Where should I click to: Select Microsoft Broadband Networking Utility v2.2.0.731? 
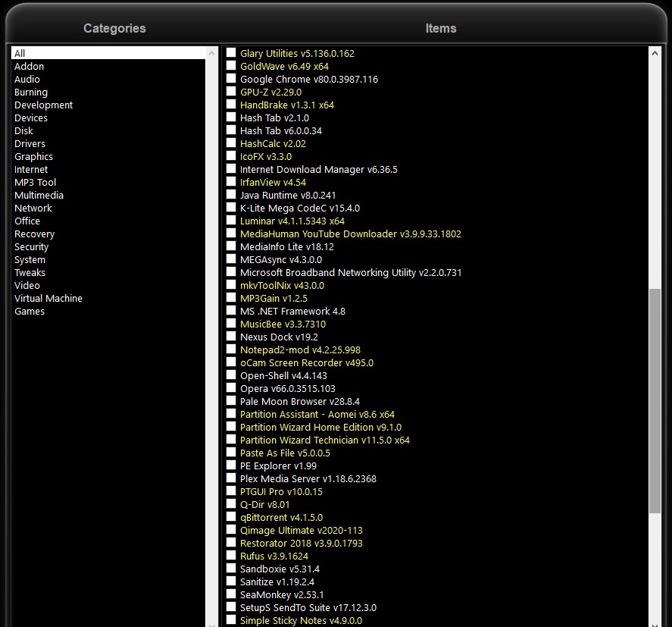(351, 273)
